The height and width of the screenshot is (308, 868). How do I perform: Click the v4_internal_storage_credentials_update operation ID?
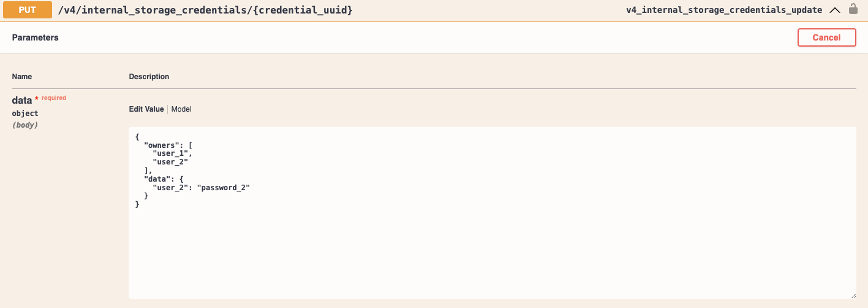click(x=724, y=10)
